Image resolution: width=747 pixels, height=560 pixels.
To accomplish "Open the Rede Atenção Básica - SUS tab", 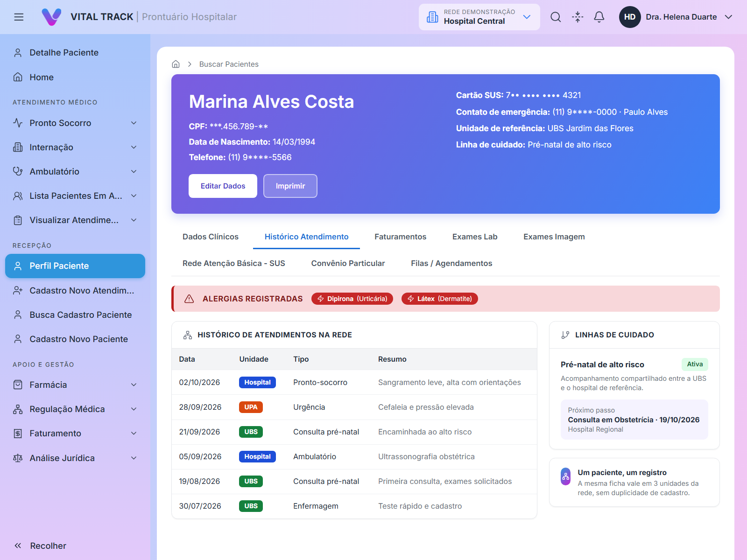I will click(234, 263).
